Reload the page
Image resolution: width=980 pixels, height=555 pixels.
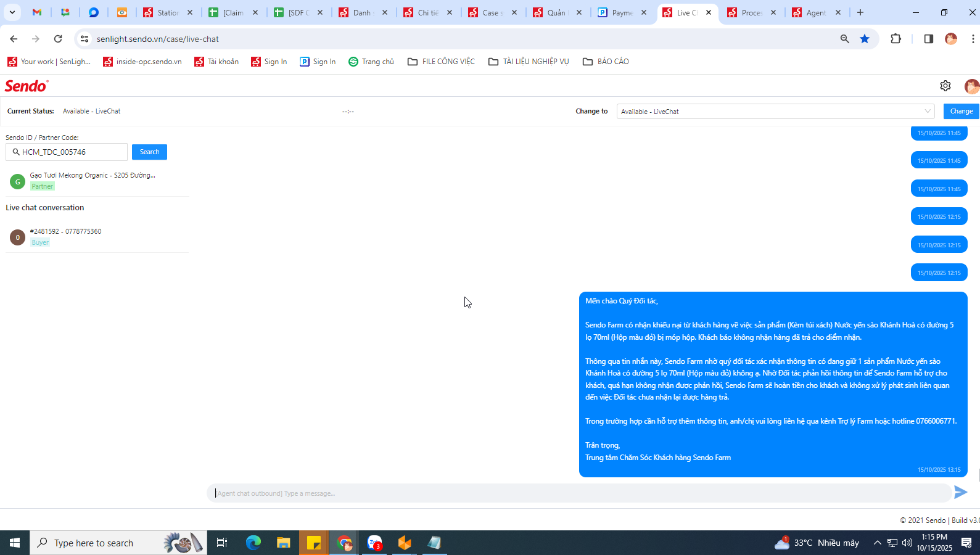pyautogui.click(x=58, y=39)
